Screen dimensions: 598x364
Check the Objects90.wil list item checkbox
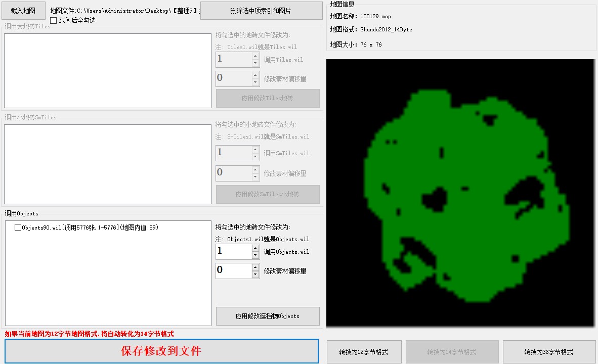point(18,227)
